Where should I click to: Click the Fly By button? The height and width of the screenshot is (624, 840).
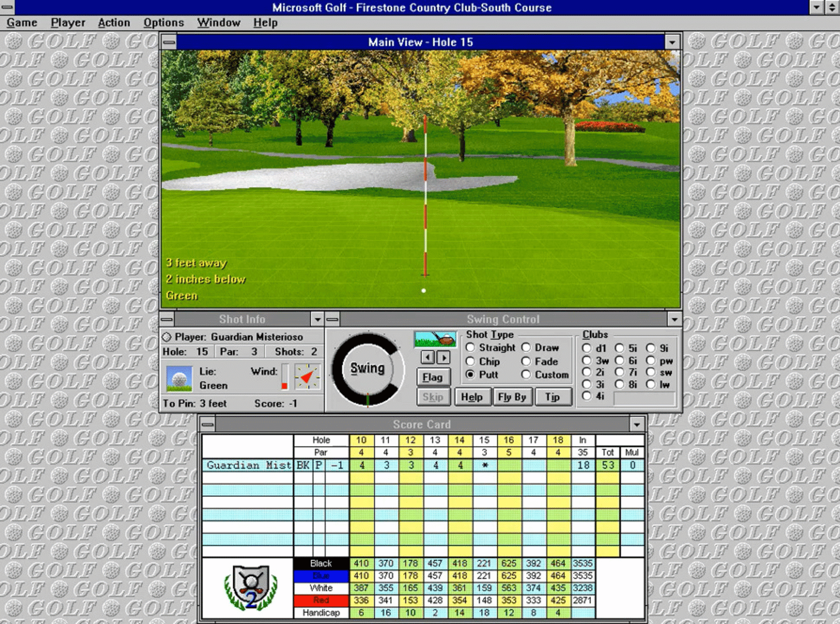[x=512, y=397]
